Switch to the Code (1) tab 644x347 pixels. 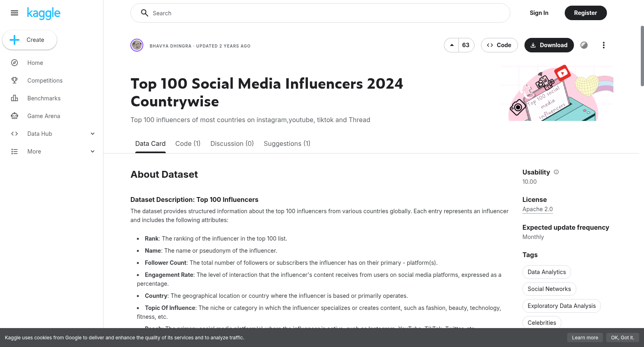point(188,143)
